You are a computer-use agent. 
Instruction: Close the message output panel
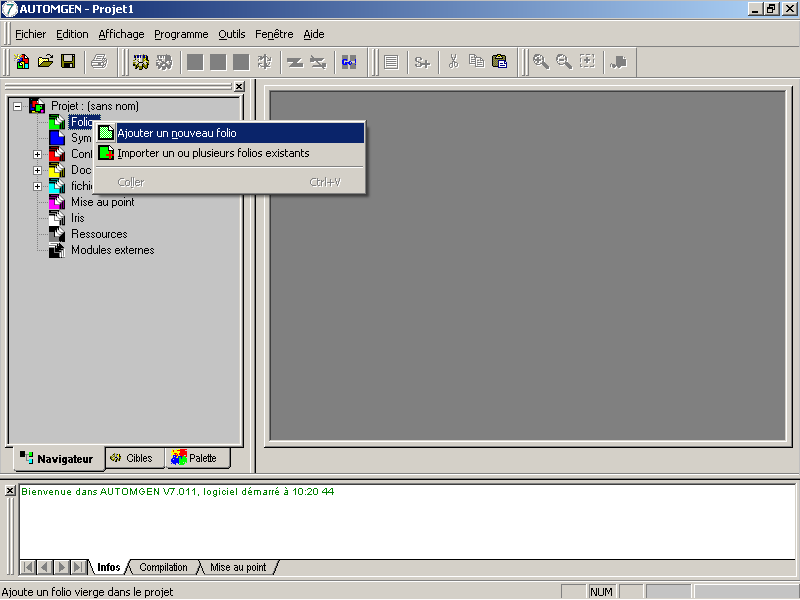click(10, 491)
